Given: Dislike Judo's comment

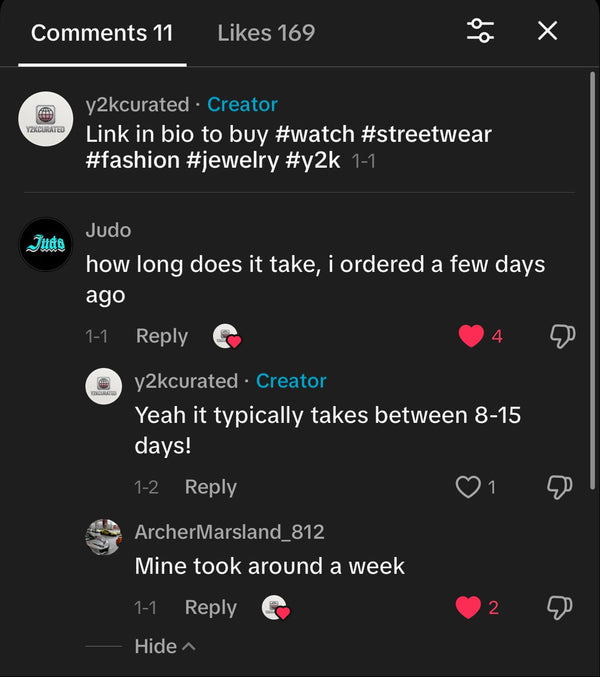Looking at the screenshot, I should [x=562, y=336].
